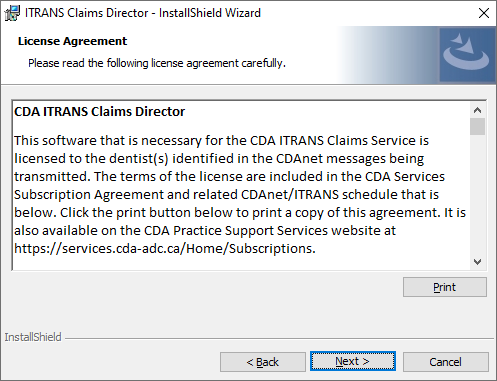This screenshot has height=381, width=497.
Task: Click the license text scroll up arrow
Action: pyautogui.click(x=477, y=110)
